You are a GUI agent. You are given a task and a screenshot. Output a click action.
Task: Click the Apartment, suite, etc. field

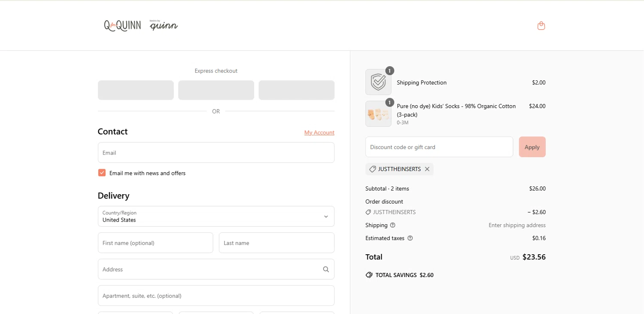[x=216, y=296]
